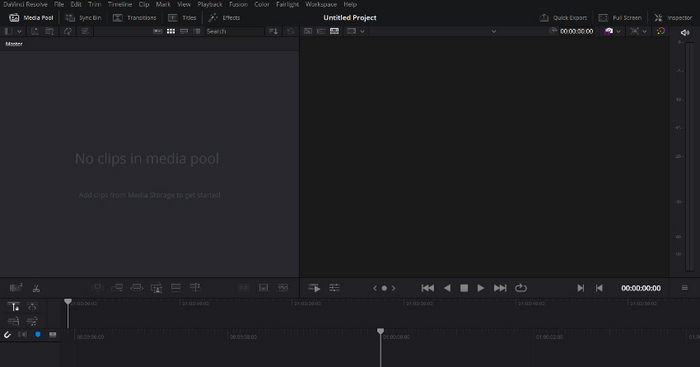
Task: Click the media pool Search field
Action: (234, 31)
